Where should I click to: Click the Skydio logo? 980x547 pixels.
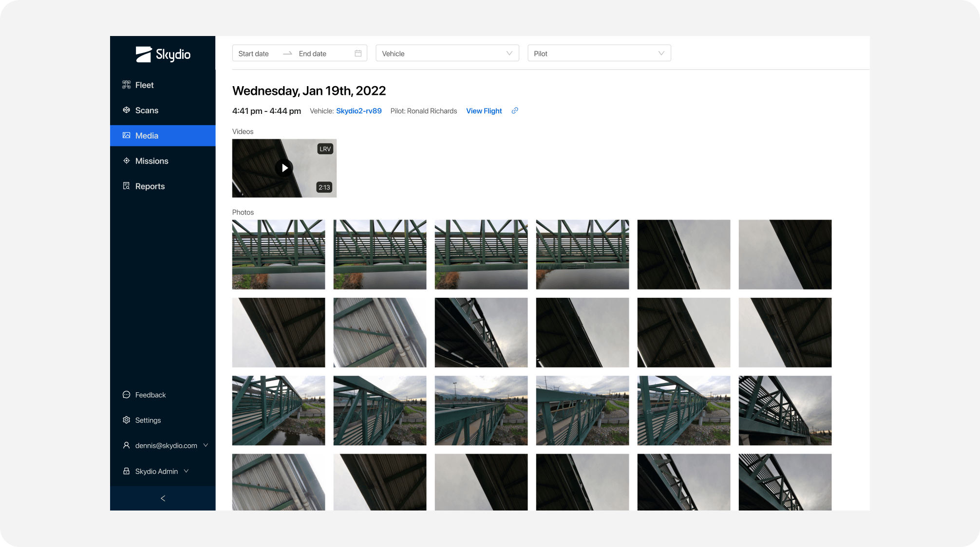[x=163, y=55]
